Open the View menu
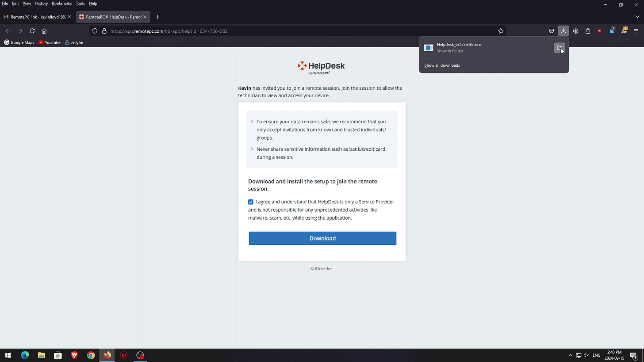The image size is (644, 362). tap(27, 3)
